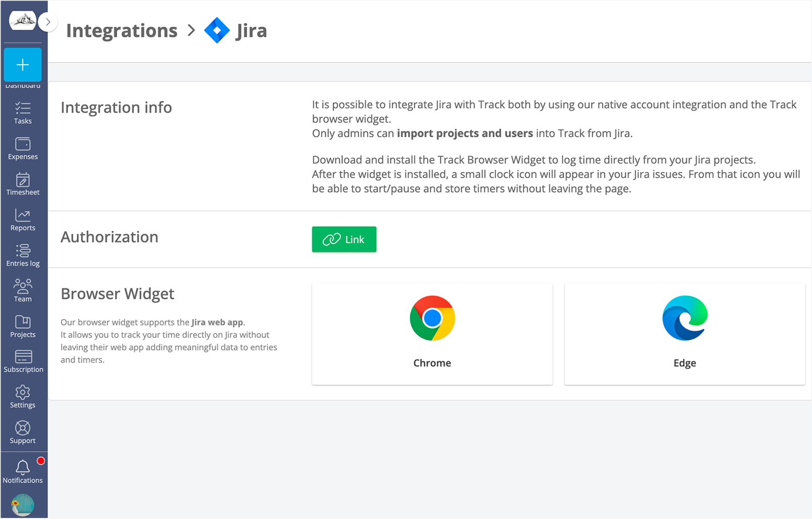Screen dimensions: 812x519
Task: Click the bold 'Jira web app' text
Action: coord(217,322)
